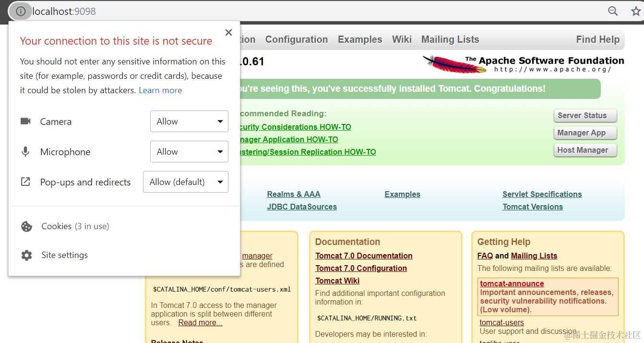Open the Tomcat Versions link
This screenshot has width=644, height=343.
[x=533, y=207]
